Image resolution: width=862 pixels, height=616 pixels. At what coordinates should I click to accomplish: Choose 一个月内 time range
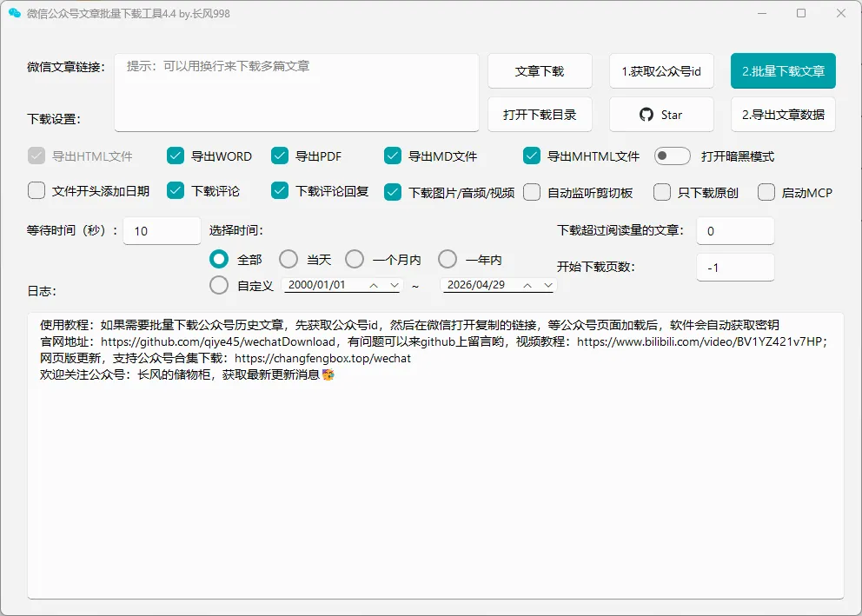(355, 259)
